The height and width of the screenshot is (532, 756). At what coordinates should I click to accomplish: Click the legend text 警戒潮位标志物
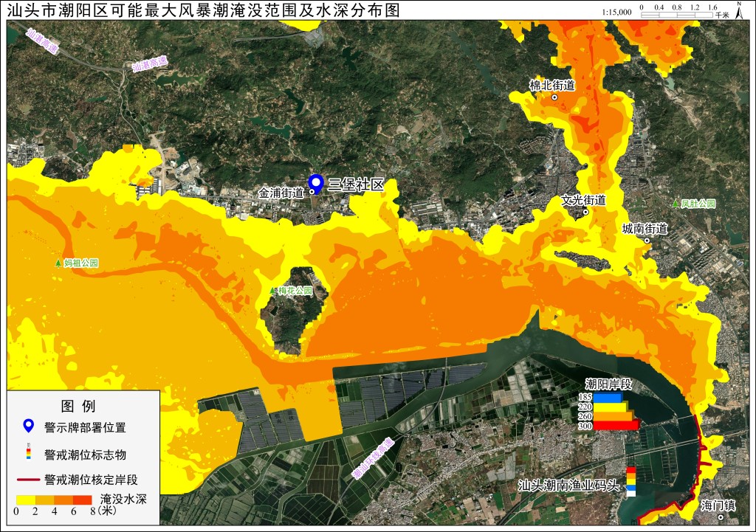pyautogui.click(x=86, y=455)
